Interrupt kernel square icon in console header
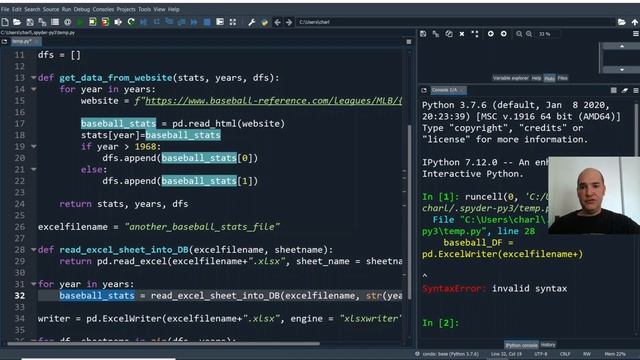Viewport: 640px width, 360px height. pos(613,90)
